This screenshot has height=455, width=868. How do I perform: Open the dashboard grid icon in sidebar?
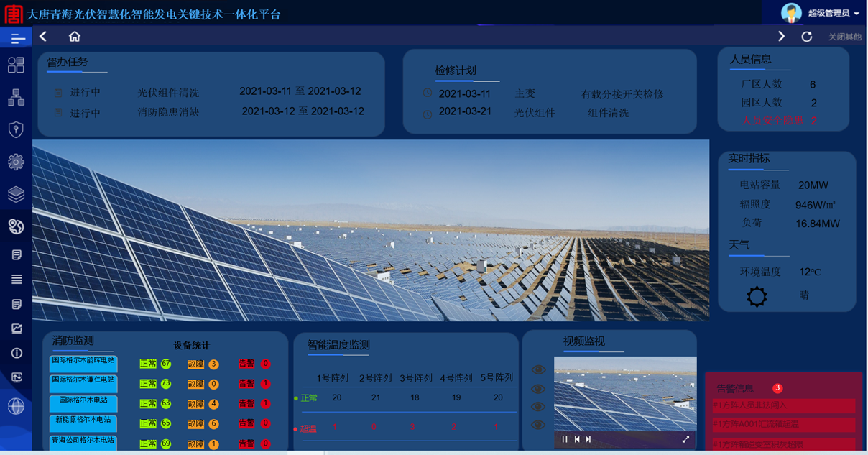click(x=16, y=65)
